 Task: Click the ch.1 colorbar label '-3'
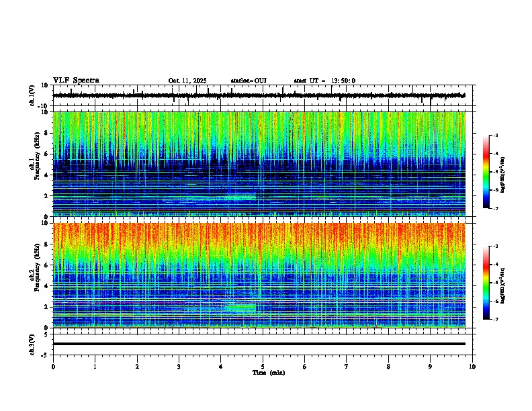pos(495,136)
